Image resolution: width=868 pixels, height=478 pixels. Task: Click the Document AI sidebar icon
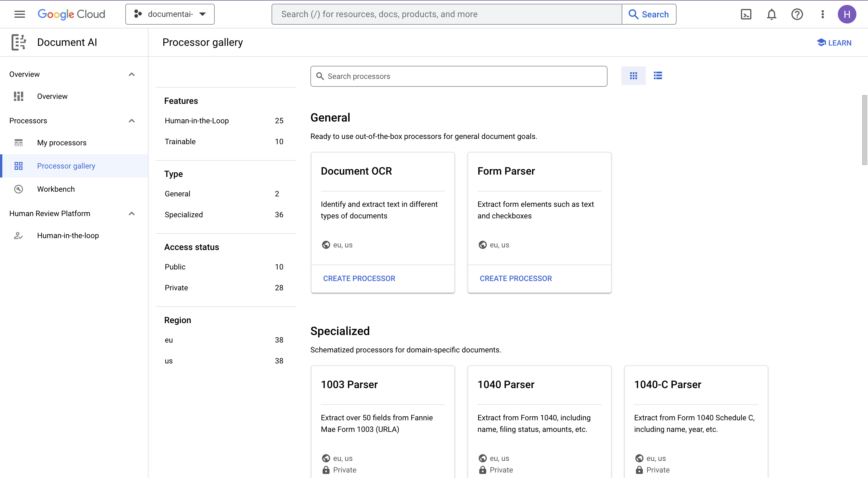pos(18,42)
